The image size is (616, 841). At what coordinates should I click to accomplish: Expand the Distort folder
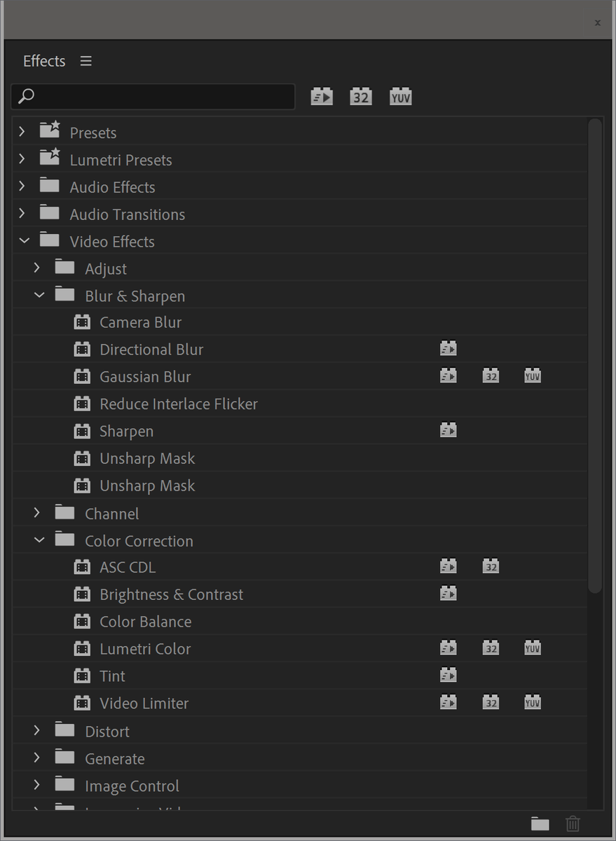(x=36, y=730)
